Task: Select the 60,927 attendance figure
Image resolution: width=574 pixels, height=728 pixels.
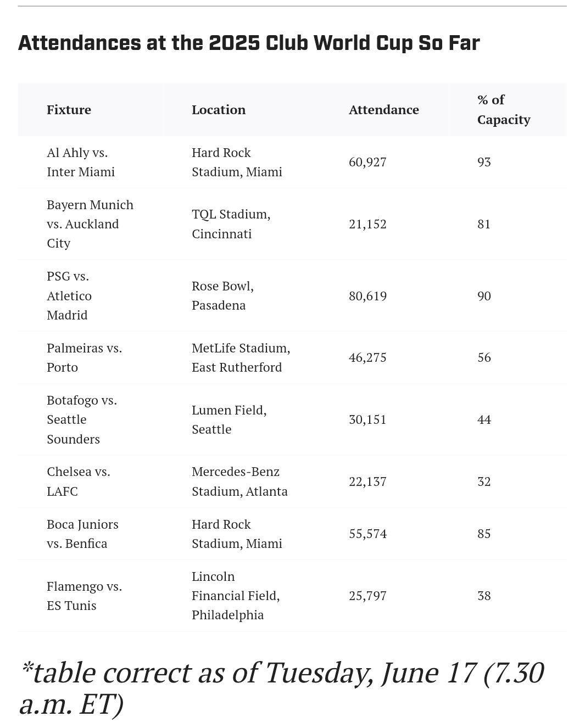Action: coord(367,163)
